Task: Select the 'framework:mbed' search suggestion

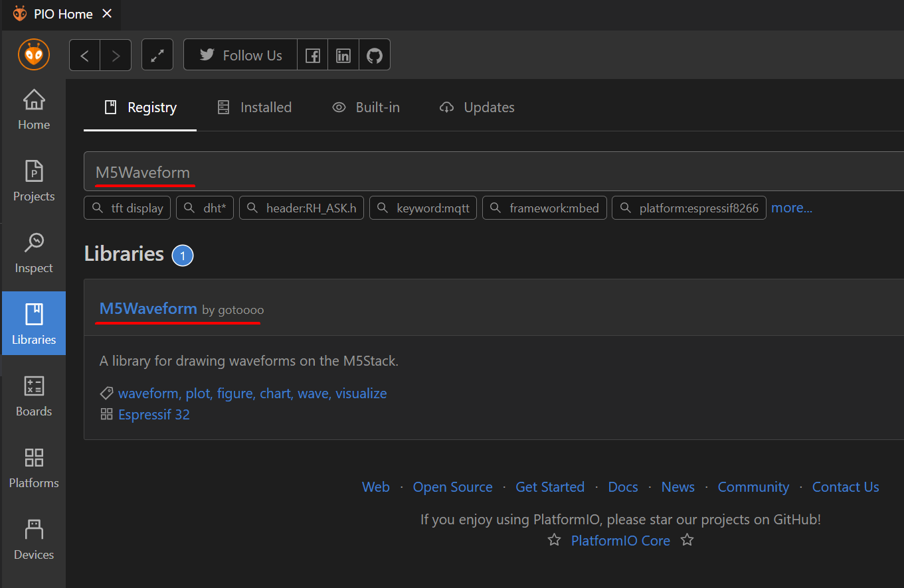Action: tap(545, 208)
